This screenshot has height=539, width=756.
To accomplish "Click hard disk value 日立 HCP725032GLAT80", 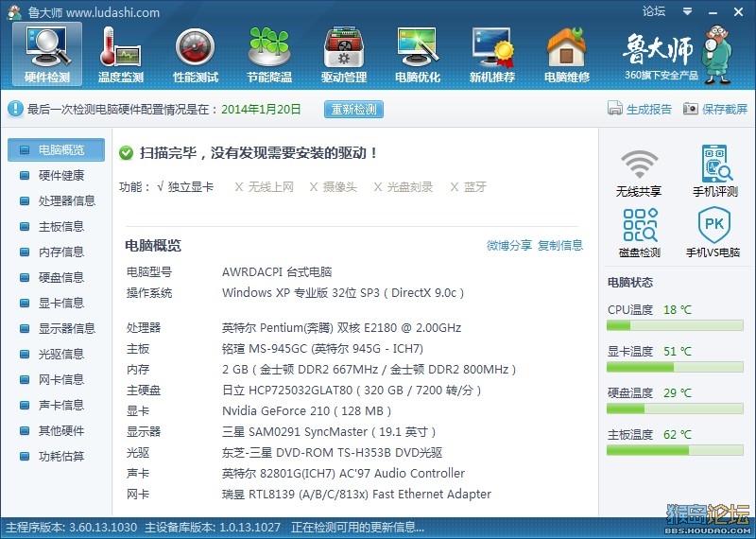I will pyautogui.click(x=352, y=390).
